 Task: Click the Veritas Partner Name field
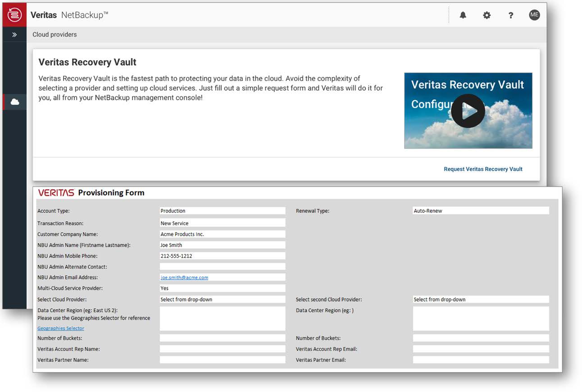(223, 360)
